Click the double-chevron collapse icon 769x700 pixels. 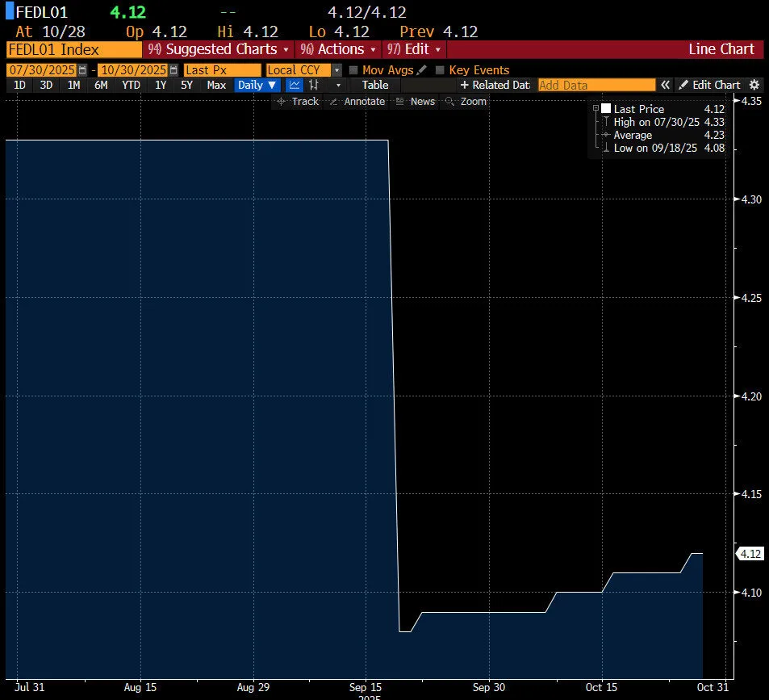(665, 85)
